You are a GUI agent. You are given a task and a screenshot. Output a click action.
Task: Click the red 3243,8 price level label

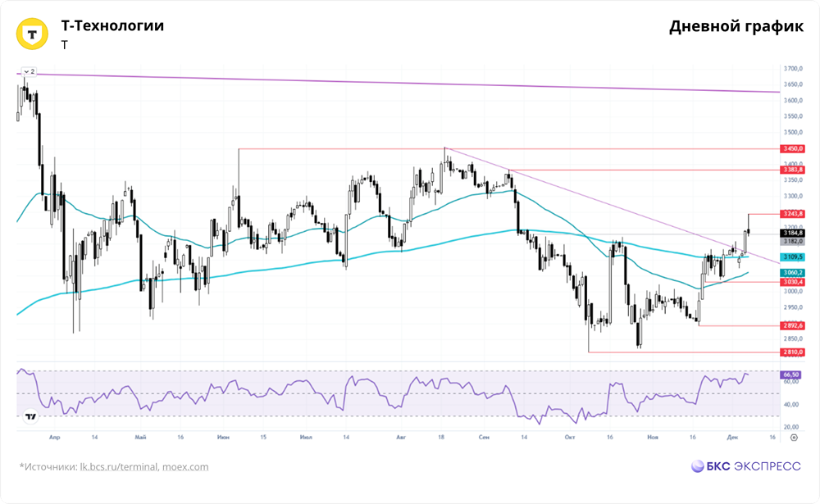click(x=791, y=214)
